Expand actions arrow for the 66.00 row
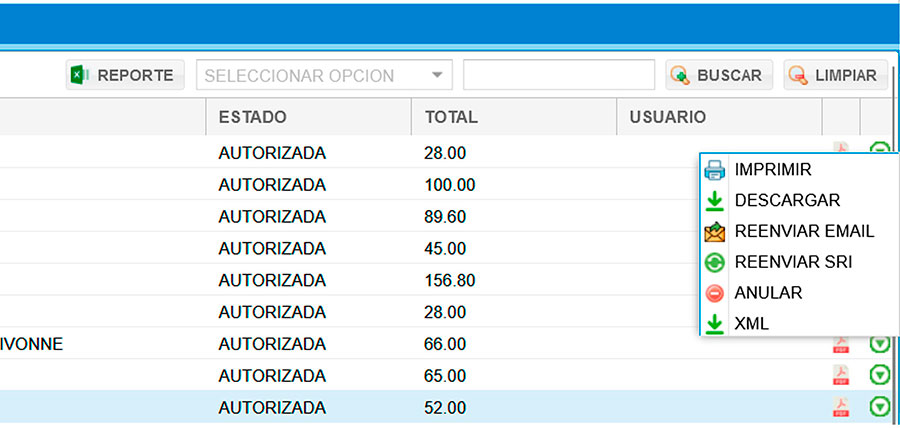This screenshot has width=900, height=428. (879, 345)
